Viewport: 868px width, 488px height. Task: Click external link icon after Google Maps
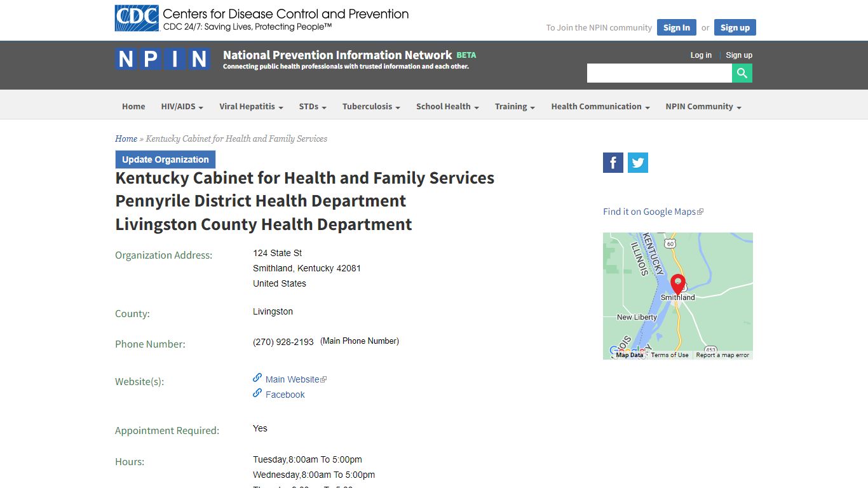pyautogui.click(x=700, y=212)
